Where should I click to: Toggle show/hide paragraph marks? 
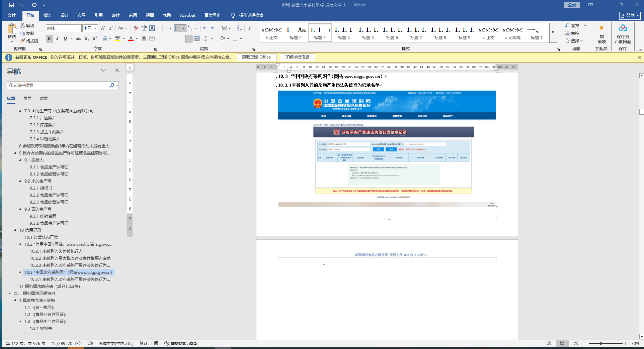[250, 28]
